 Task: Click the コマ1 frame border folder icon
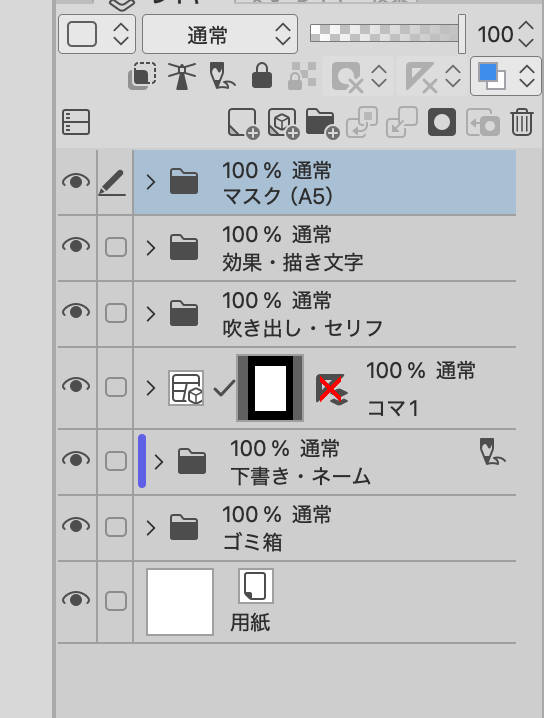pyautogui.click(x=186, y=388)
